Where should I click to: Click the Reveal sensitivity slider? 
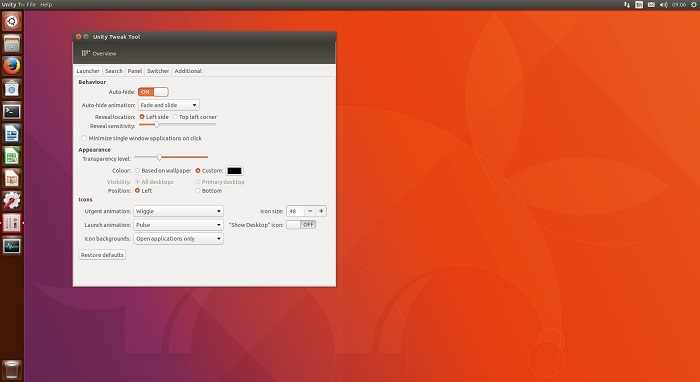(177, 125)
